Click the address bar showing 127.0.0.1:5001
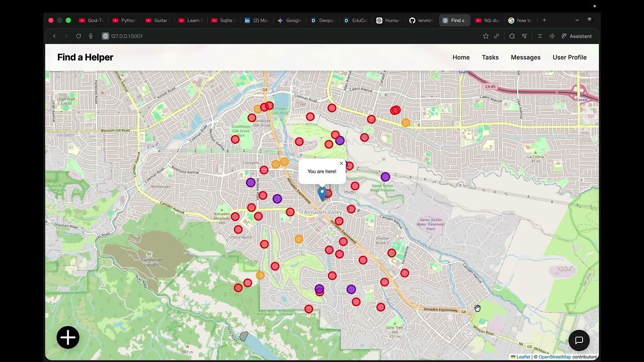Viewport: 644px width, 362px height. pyautogui.click(x=126, y=36)
